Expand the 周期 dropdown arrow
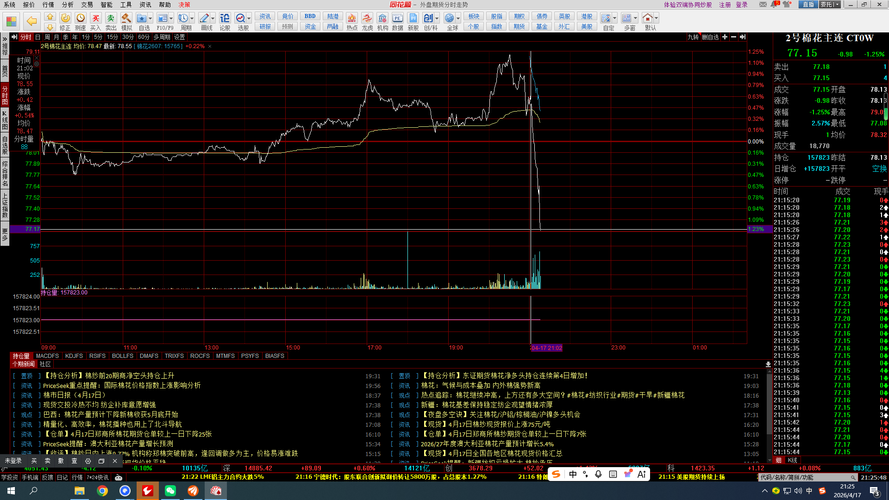 click(x=192, y=18)
